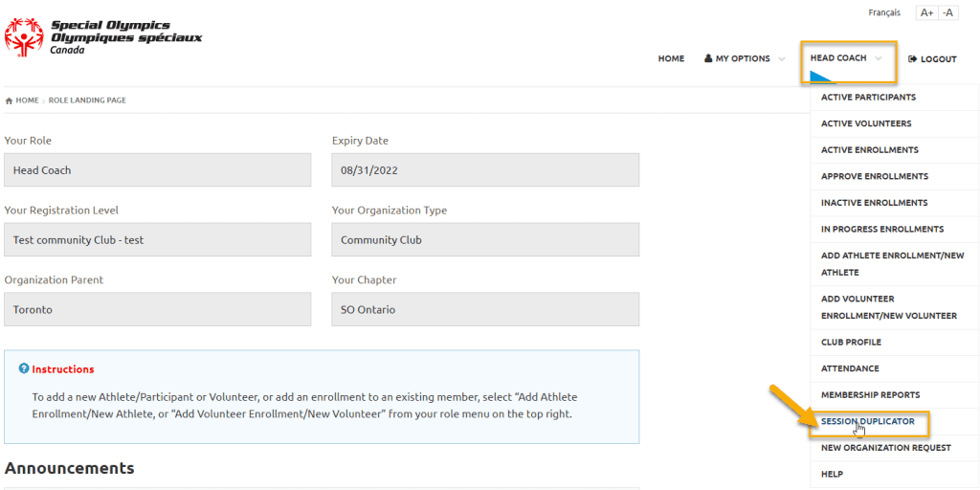Screen dimensions: 980x490
Task: Click the 'Organization Parent' label
Action: coord(54,280)
